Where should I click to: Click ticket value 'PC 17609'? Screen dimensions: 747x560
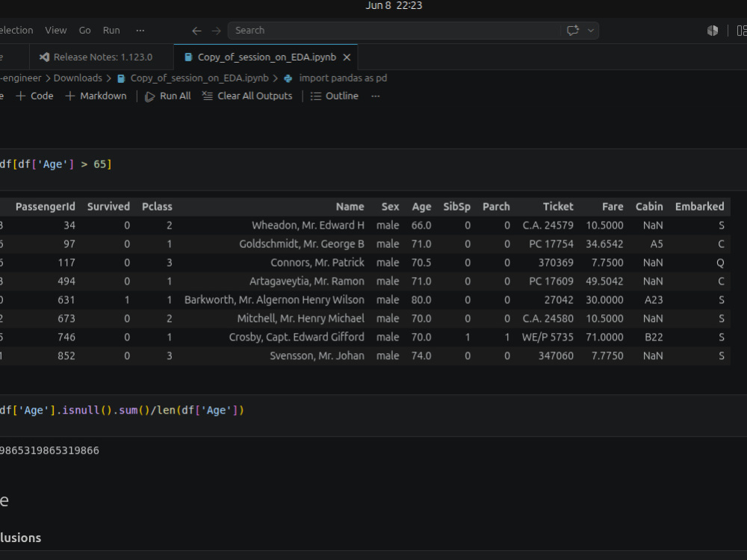[551, 281]
